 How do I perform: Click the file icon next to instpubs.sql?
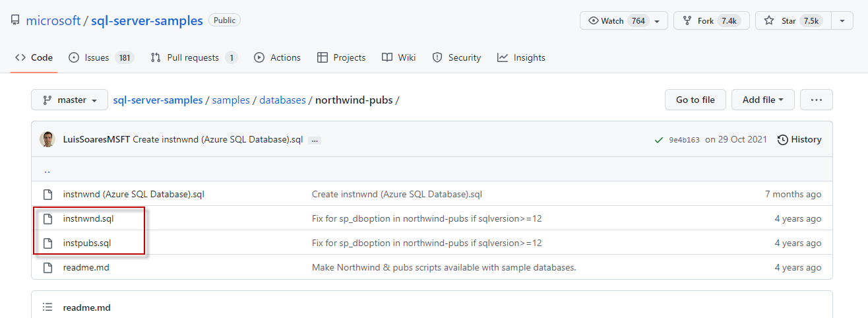47,243
